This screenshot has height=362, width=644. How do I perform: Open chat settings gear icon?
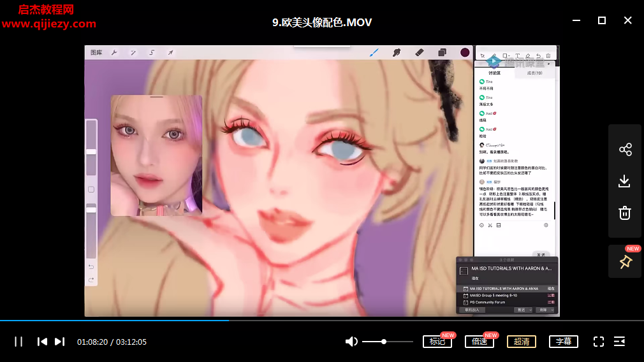click(x=546, y=226)
